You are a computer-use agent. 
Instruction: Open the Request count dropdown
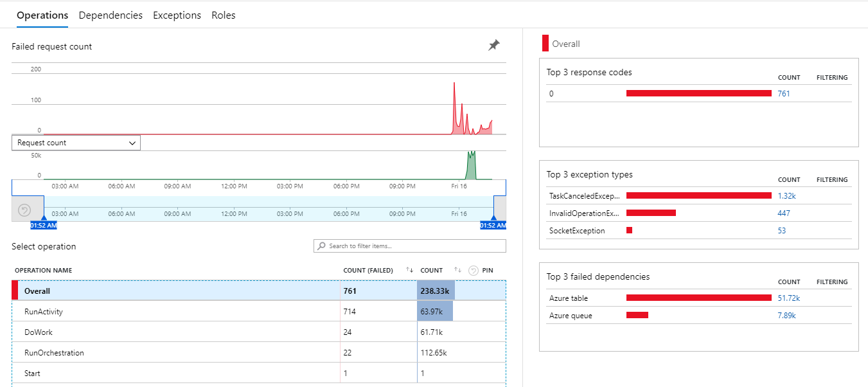[x=75, y=142]
